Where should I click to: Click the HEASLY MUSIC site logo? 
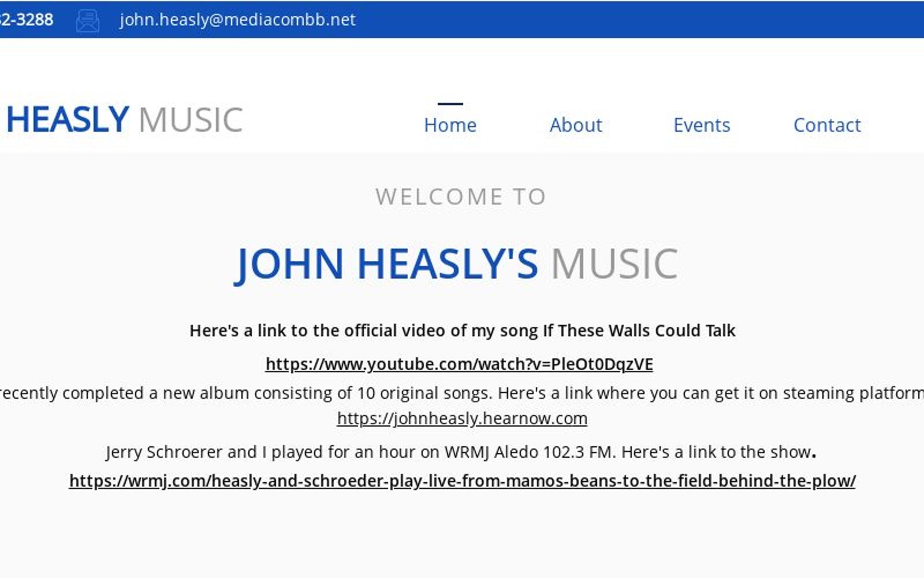pyautogui.click(x=124, y=120)
